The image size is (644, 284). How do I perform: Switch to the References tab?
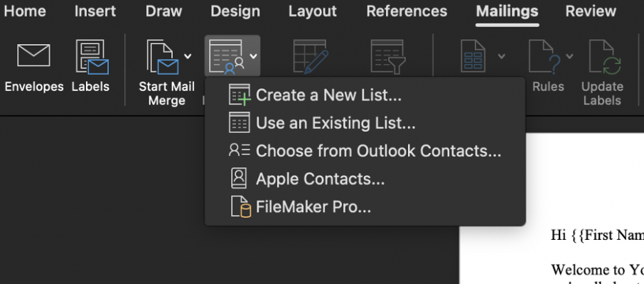(407, 11)
